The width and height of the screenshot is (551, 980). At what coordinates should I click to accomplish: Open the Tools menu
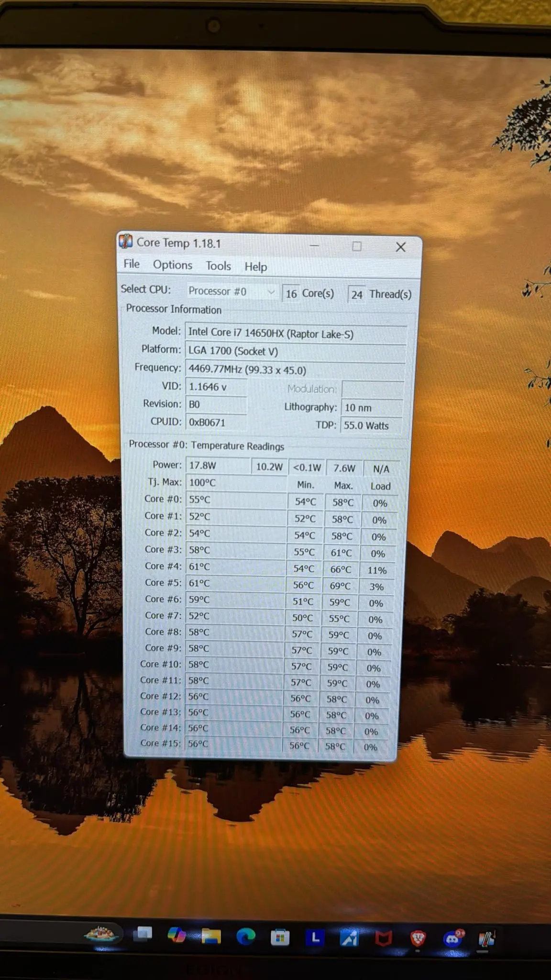click(218, 266)
